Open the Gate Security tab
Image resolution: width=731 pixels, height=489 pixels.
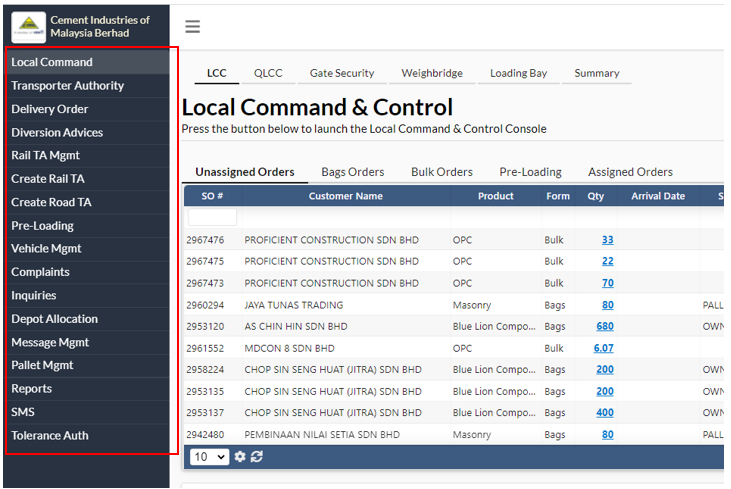tap(342, 73)
